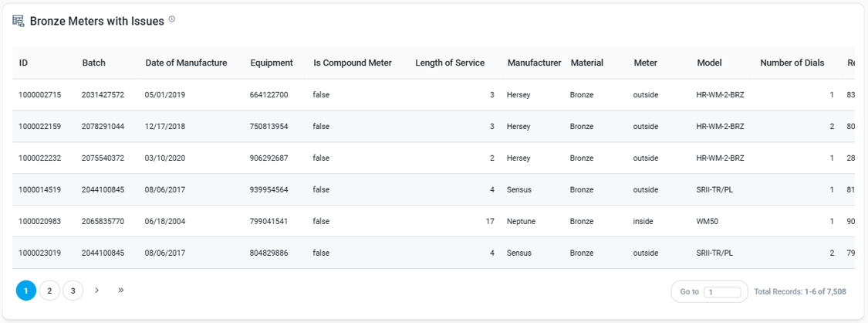This screenshot has height=323, width=868.
Task: Sort by ID column header
Action: pos(24,63)
